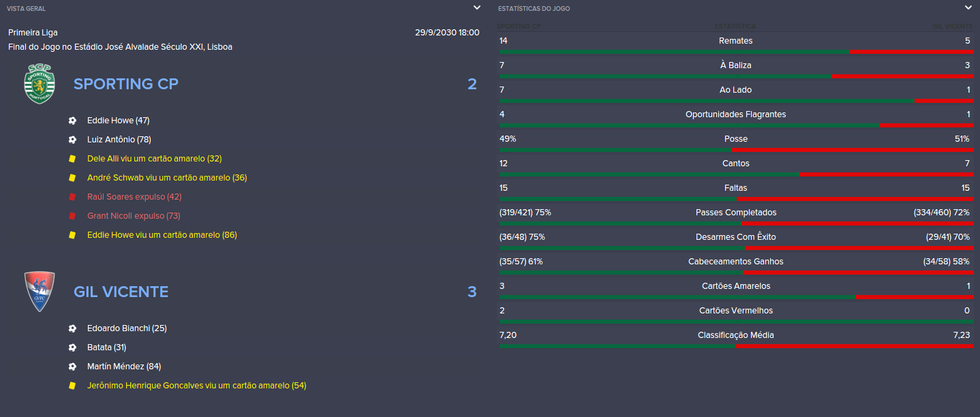Viewport: 980px width, 417px height.
Task: Click the yellow card icon beside Dele Alli
Action: coord(72,159)
